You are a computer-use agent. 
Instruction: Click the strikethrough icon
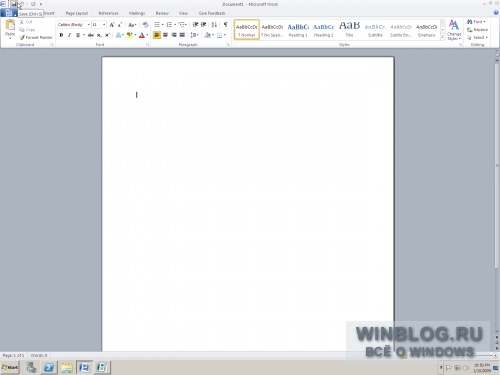90,35
